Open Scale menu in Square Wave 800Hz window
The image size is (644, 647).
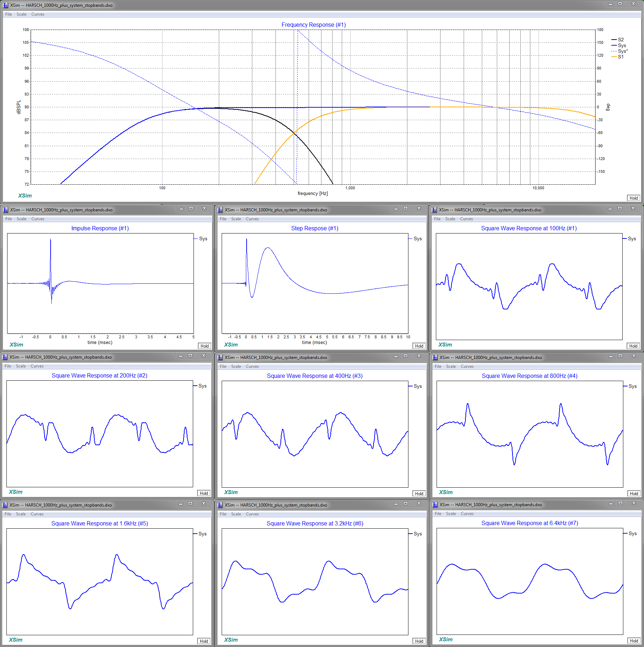[x=451, y=366]
